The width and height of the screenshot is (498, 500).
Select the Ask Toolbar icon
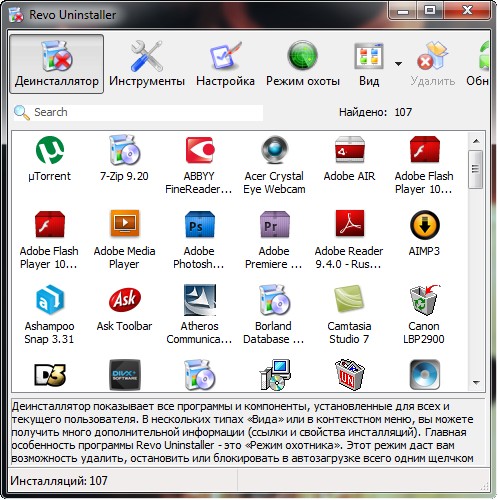tap(124, 300)
